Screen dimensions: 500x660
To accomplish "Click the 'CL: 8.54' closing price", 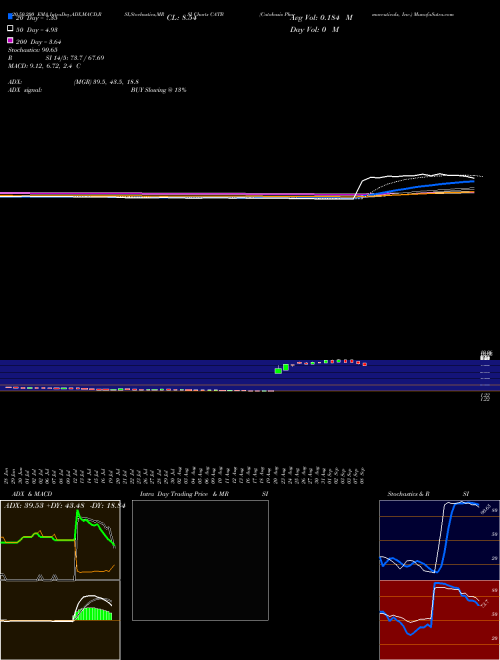I will coord(181,18).
